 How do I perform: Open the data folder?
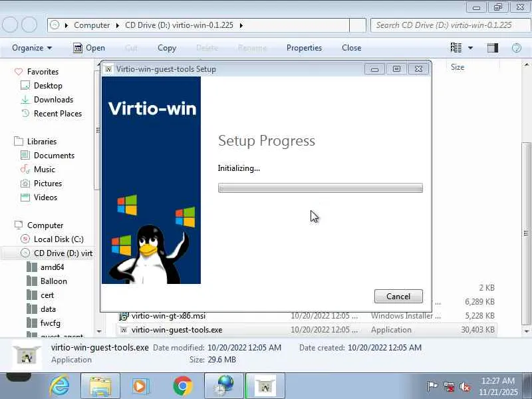click(48, 309)
